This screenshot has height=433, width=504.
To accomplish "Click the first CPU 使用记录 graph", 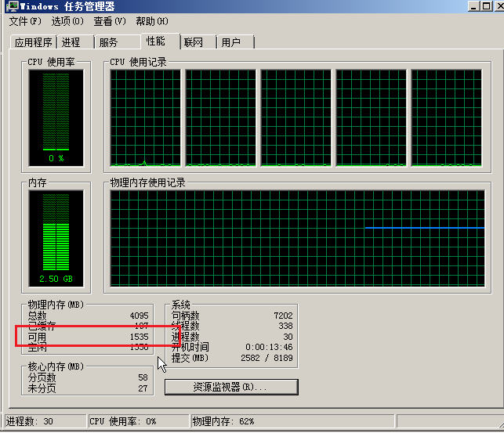I will [145, 118].
